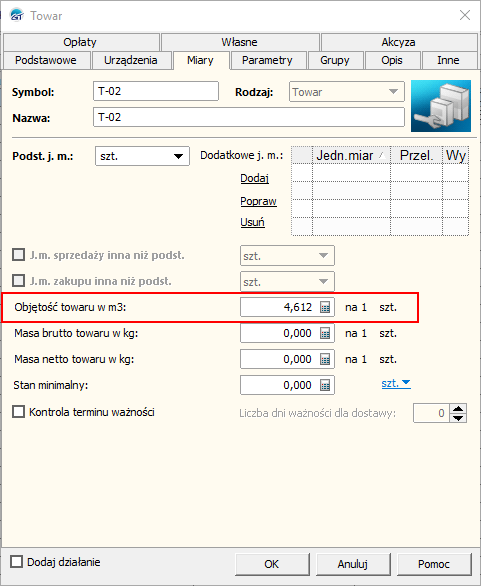The height and width of the screenshot is (586, 481).
Task: Open calculator for Masa brutto field
Action: [x=325, y=333]
